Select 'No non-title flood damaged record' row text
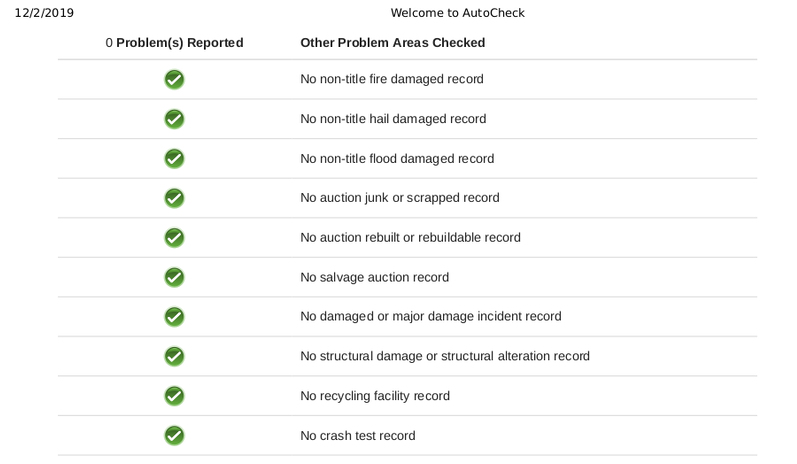This screenshot has height=464, width=797. click(x=397, y=159)
